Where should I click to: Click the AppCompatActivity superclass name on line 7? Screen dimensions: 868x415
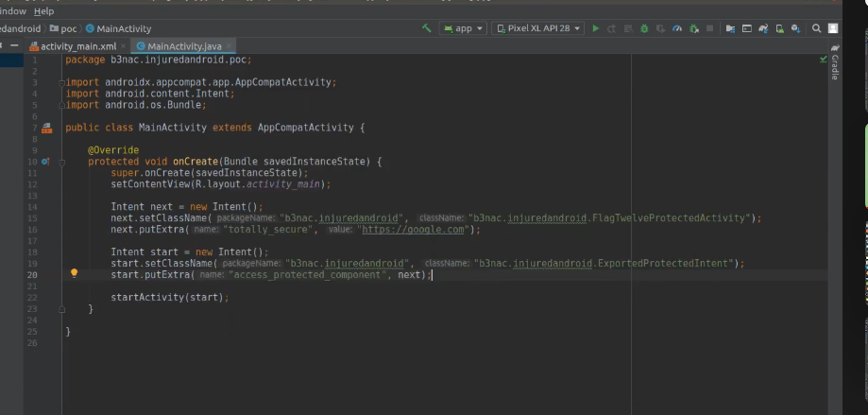pyautogui.click(x=306, y=128)
